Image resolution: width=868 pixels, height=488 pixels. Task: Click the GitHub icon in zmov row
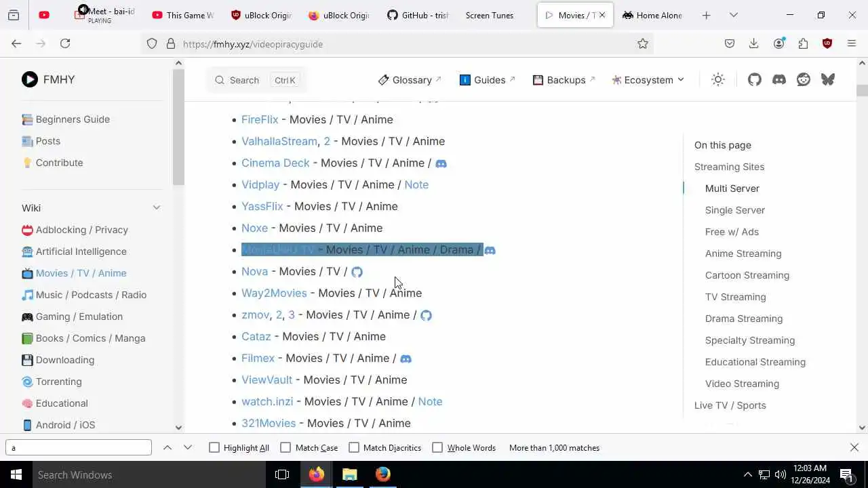(426, 315)
